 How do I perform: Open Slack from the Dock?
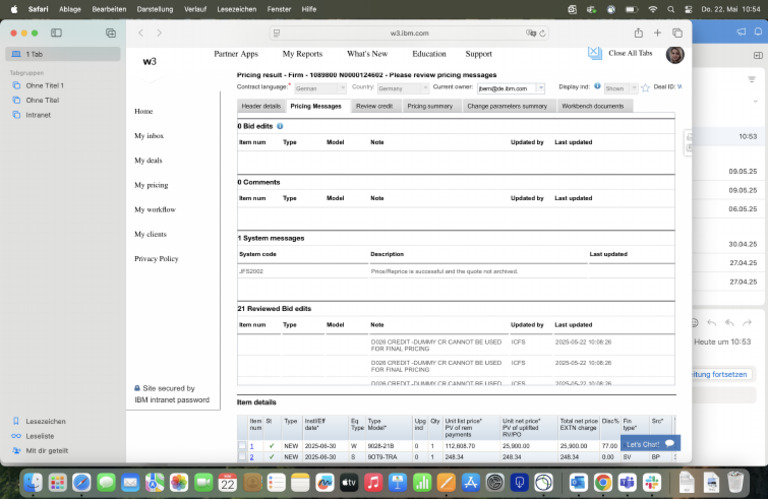click(x=652, y=483)
